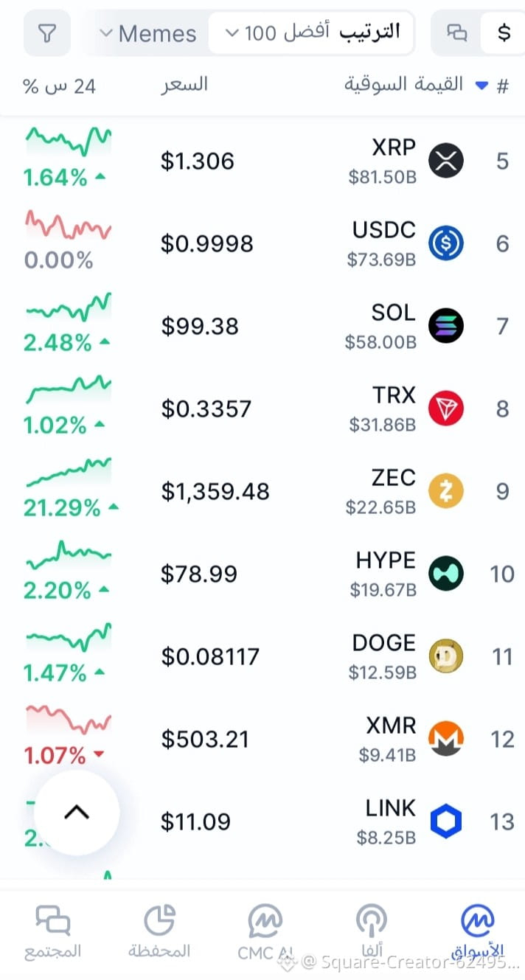Expand the Memes category dropdown
Viewport: 525px width, 980px height.
[148, 33]
